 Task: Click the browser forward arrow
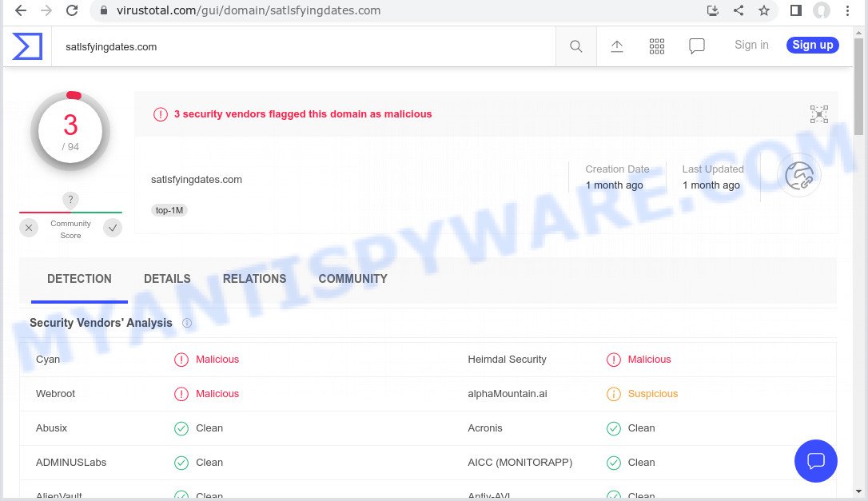click(46, 10)
